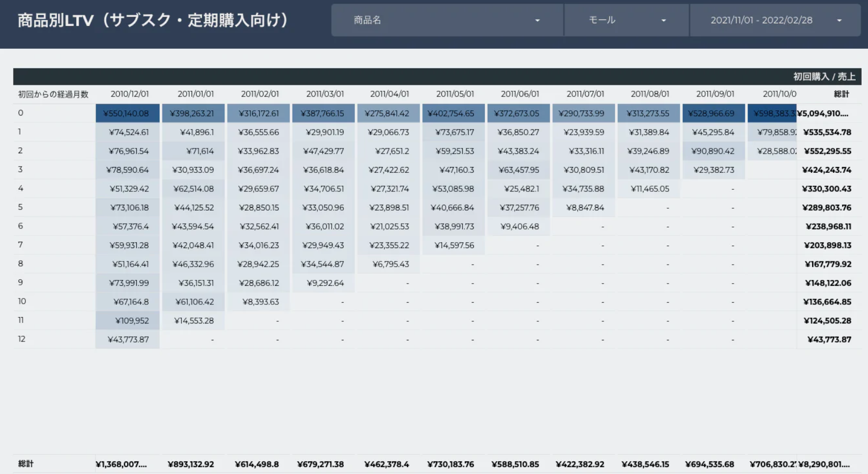Click the 2011/07/01 column header
This screenshot has height=474, width=868.
585,94
